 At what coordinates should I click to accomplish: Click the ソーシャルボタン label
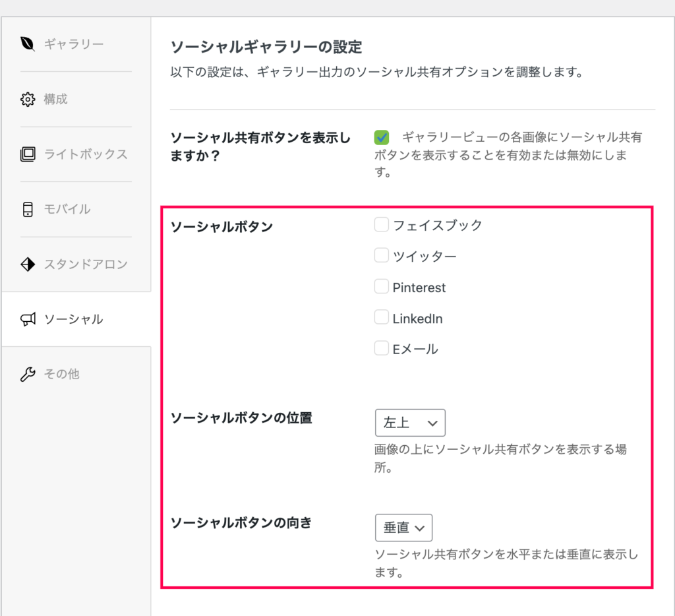(221, 227)
